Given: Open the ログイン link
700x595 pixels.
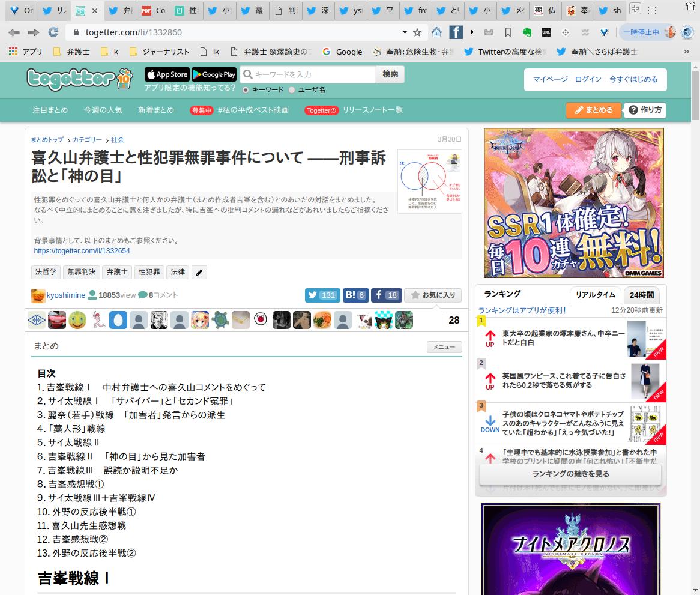Looking at the screenshot, I should (x=588, y=79).
